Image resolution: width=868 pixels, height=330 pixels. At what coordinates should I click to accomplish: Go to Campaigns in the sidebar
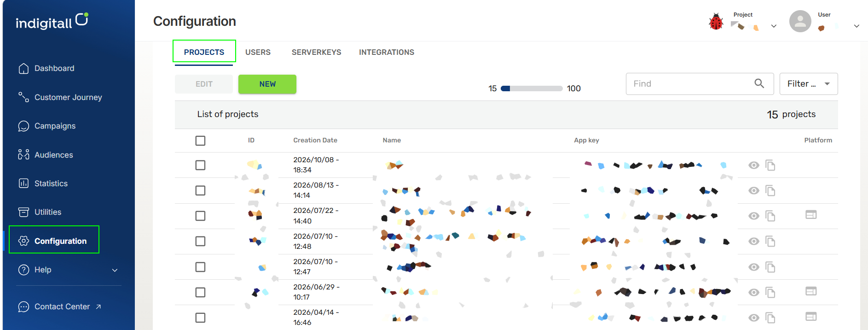[x=46, y=126]
